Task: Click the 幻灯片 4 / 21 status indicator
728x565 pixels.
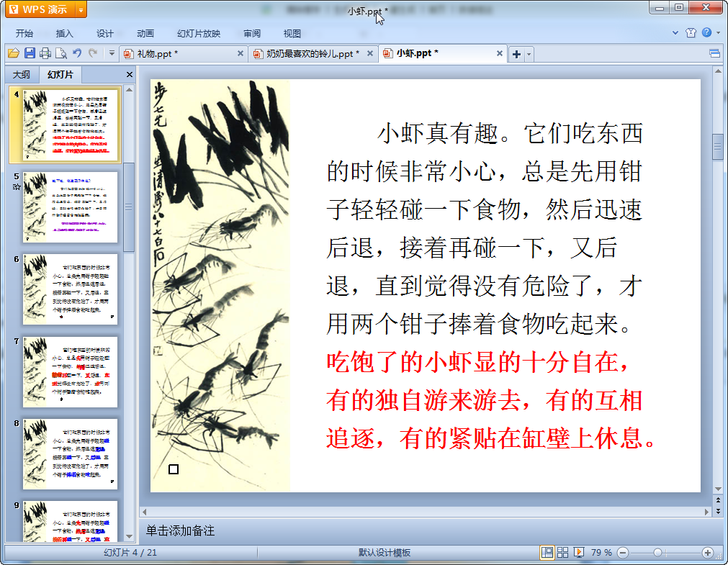Action: (x=130, y=553)
